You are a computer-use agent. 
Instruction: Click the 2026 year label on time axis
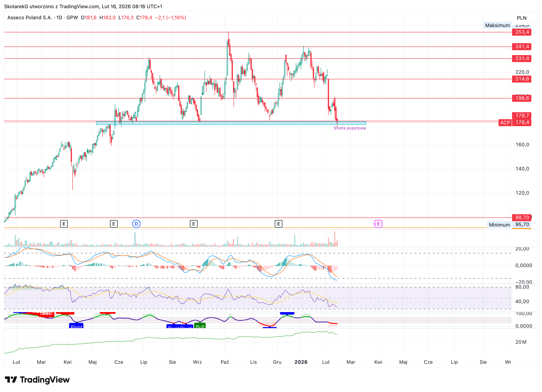pyautogui.click(x=301, y=362)
